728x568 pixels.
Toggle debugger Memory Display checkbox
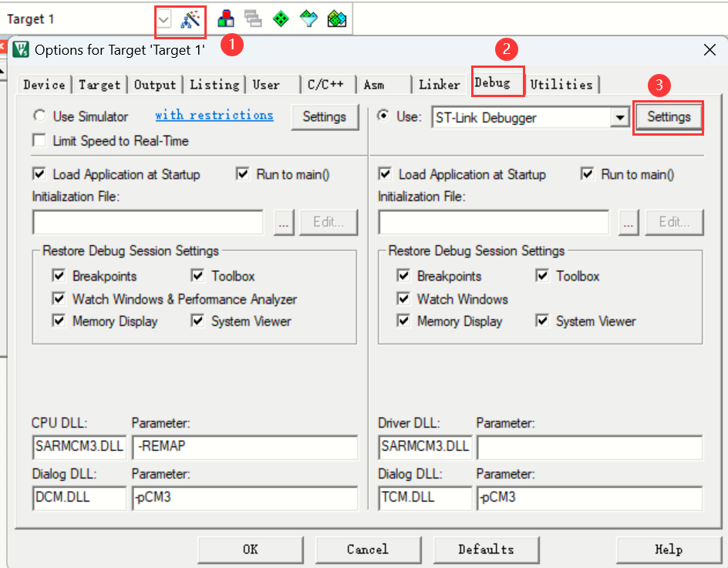click(403, 321)
